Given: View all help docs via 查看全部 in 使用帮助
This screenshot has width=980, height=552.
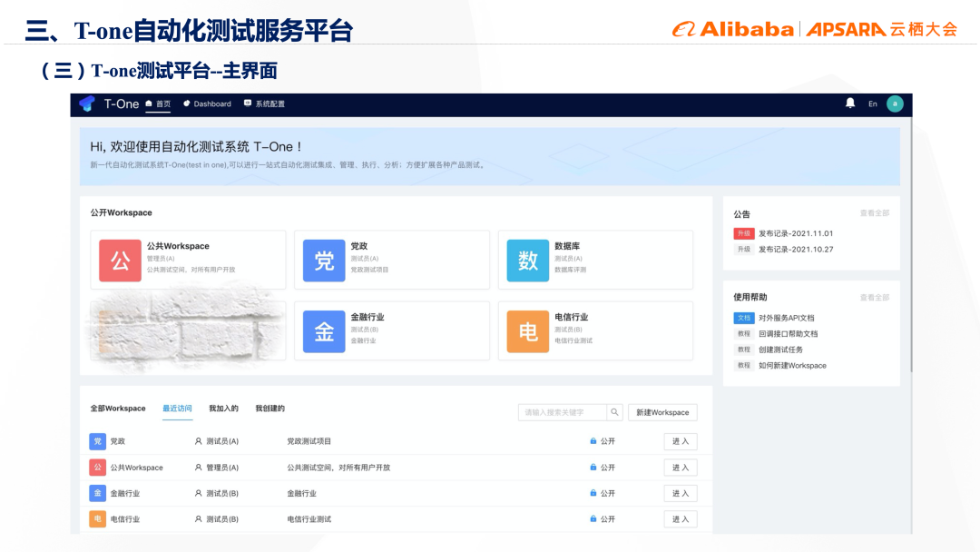Looking at the screenshot, I should click(x=875, y=298).
